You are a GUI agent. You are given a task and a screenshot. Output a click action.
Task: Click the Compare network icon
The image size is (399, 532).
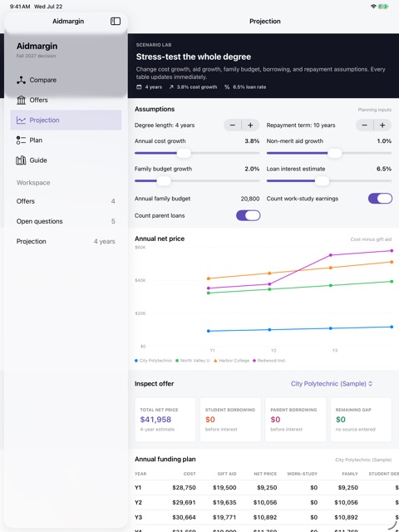(x=21, y=80)
